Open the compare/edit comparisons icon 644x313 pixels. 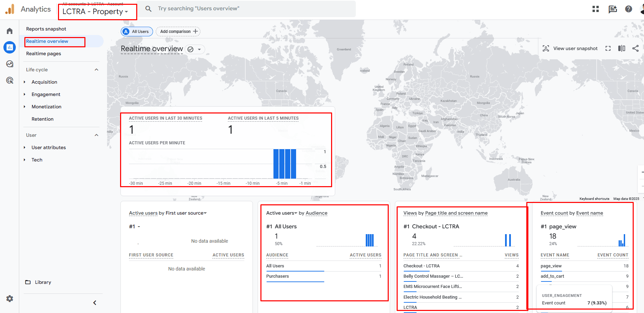pos(622,48)
